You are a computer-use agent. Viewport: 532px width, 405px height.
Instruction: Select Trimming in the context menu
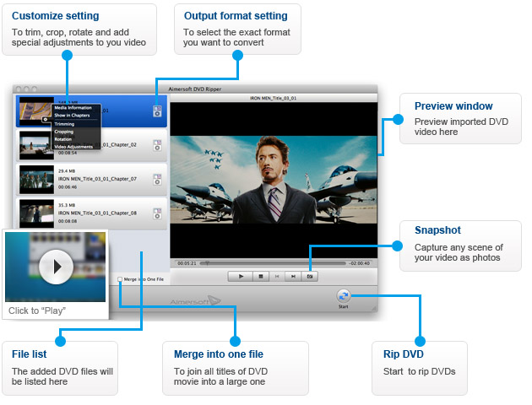pos(64,124)
